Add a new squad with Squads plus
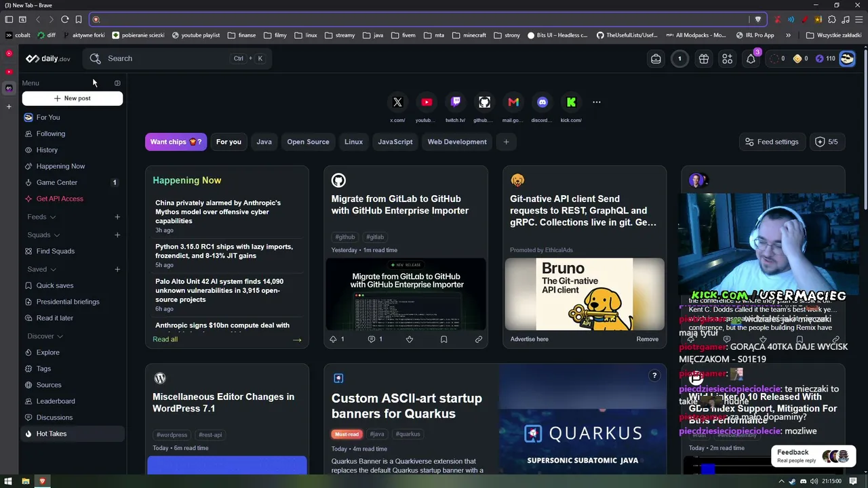 tap(117, 235)
